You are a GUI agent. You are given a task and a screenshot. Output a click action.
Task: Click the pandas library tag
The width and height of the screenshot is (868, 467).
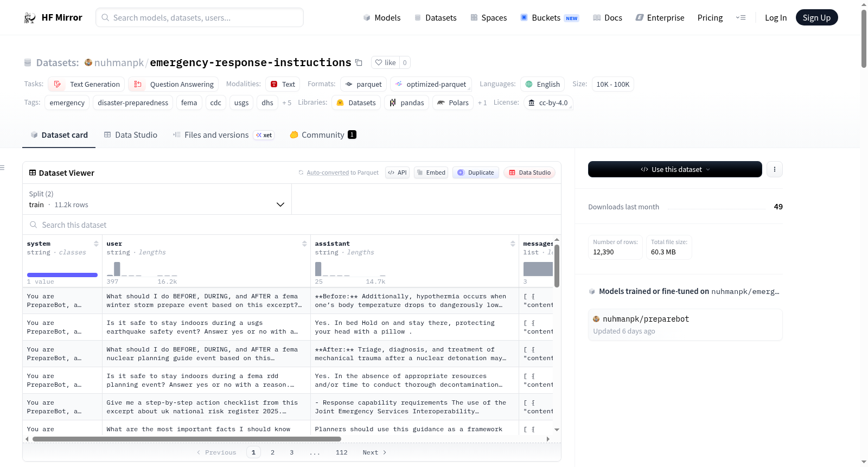pyautogui.click(x=407, y=103)
